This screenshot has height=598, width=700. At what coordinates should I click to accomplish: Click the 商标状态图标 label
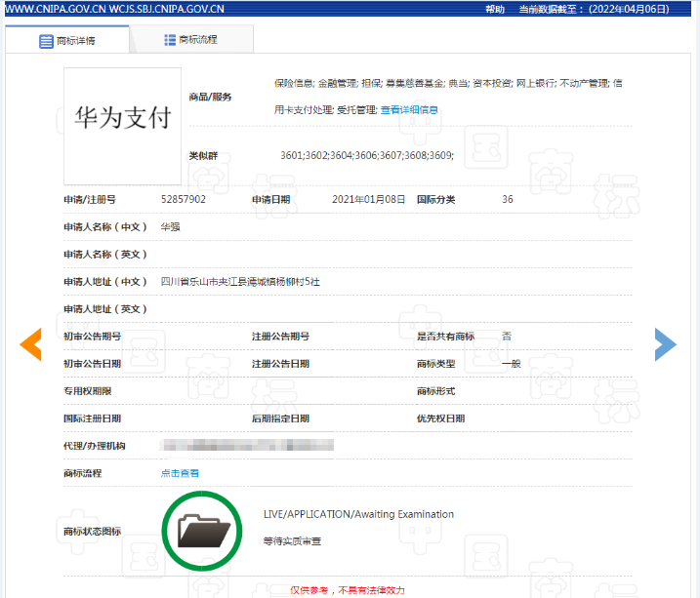coord(93,531)
